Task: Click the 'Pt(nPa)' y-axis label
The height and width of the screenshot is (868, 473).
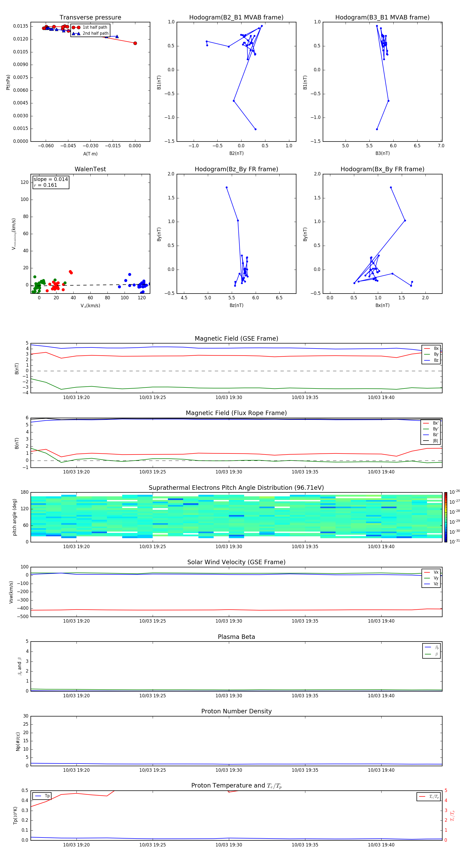Action: [x=8, y=82]
